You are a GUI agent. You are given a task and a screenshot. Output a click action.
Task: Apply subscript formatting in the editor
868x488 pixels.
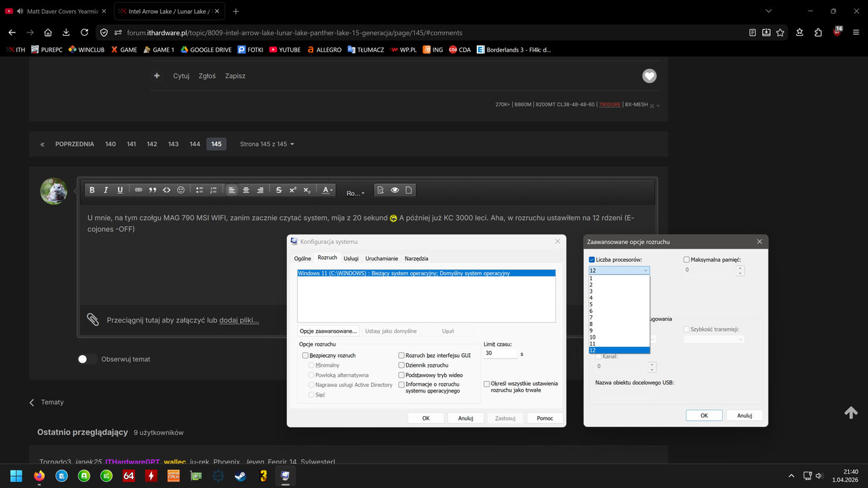pyautogui.click(x=307, y=190)
